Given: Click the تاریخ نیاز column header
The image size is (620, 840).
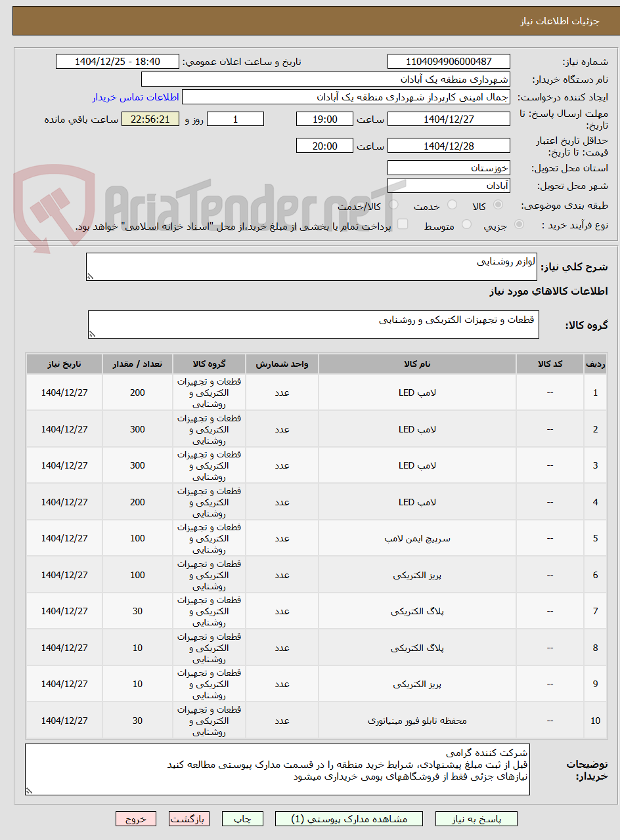Looking at the screenshot, I should (64, 364).
